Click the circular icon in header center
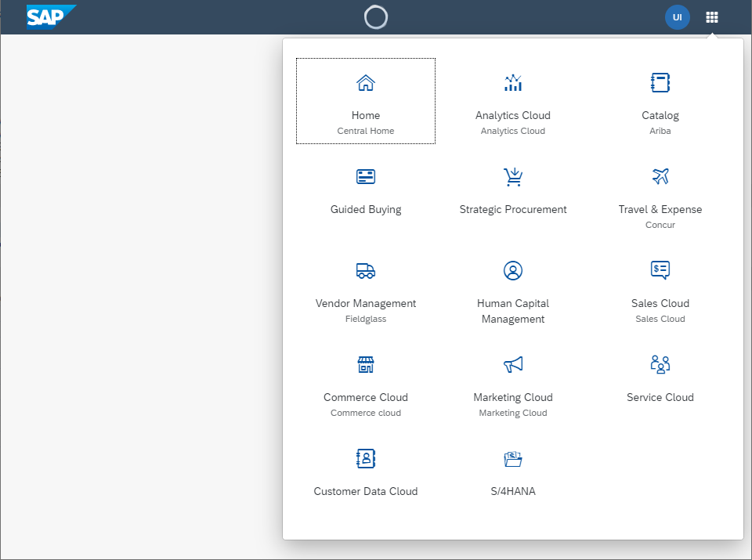Screen dimensions: 752x560 coord(376,17)
